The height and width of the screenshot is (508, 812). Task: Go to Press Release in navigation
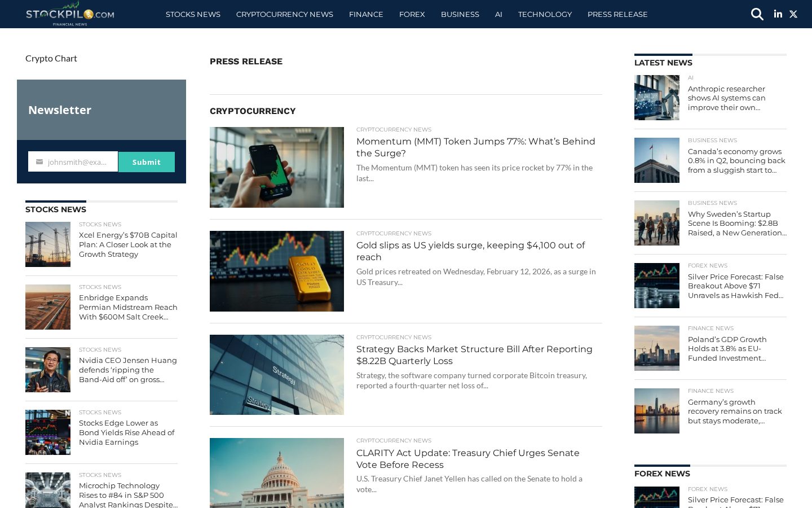[617, 14]
